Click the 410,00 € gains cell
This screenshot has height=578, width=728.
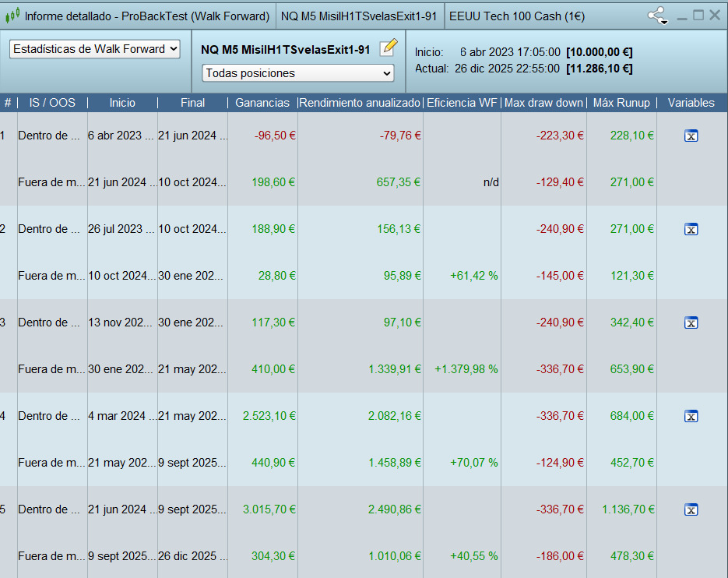pyautogui.click(x=273, y=369)
